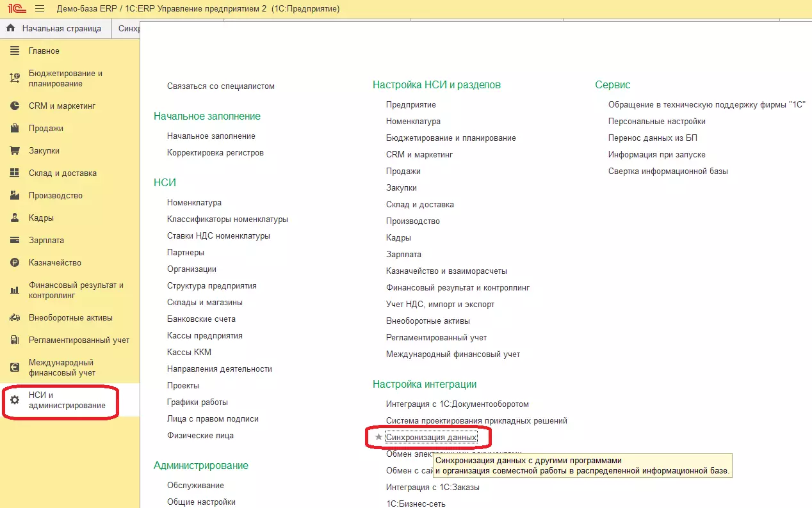Screen dimensions: 812x508
Task: Open Организации link
Action: click(x=191, y=269)
